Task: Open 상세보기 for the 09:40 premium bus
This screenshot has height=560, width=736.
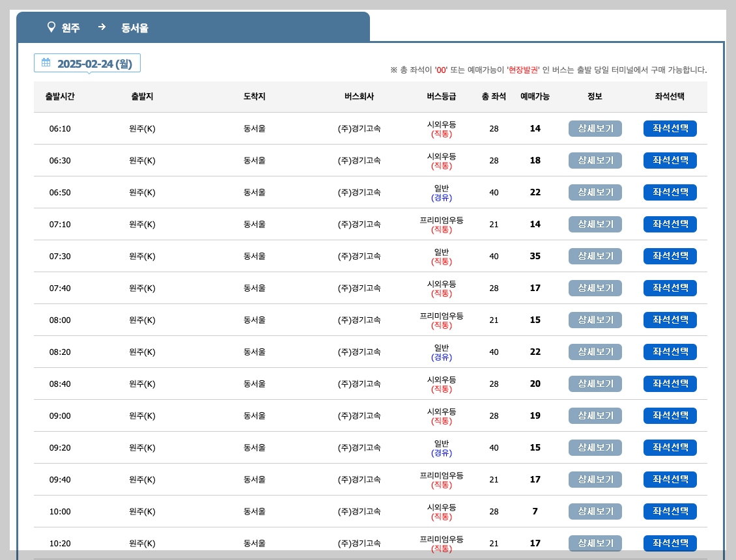Action: click(595, 479)
